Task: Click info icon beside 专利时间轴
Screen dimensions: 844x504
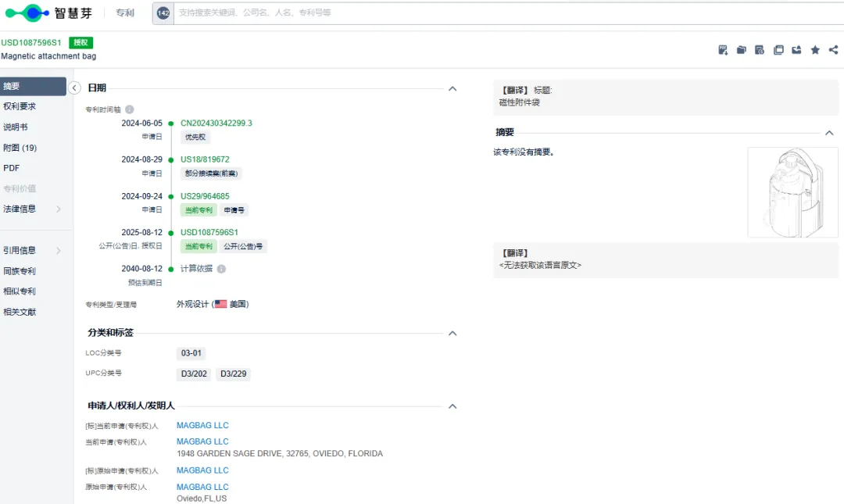Action: (x=130, y=109)
